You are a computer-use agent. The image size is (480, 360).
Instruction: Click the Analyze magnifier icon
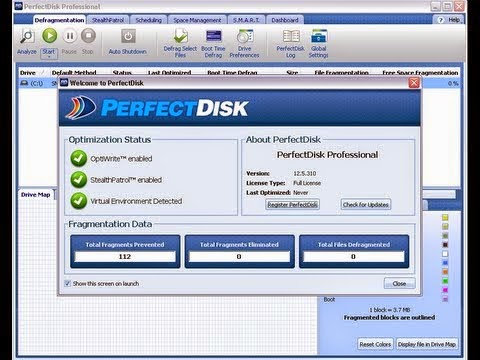(27, 36)
